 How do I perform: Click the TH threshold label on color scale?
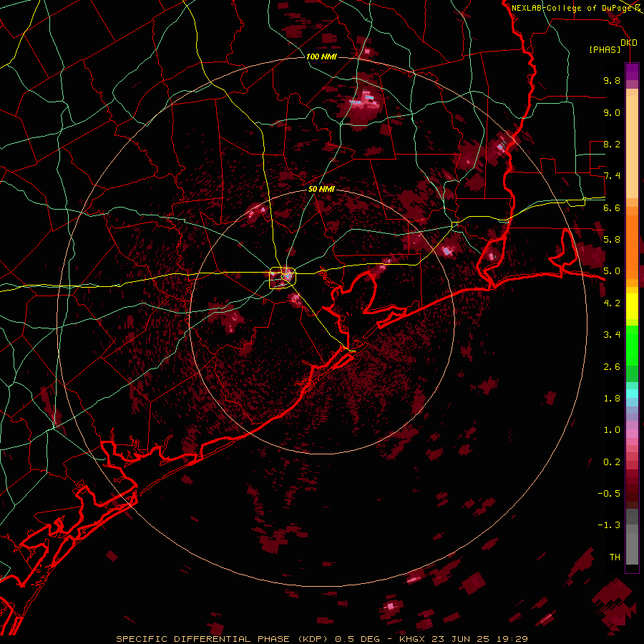(615, 557)
